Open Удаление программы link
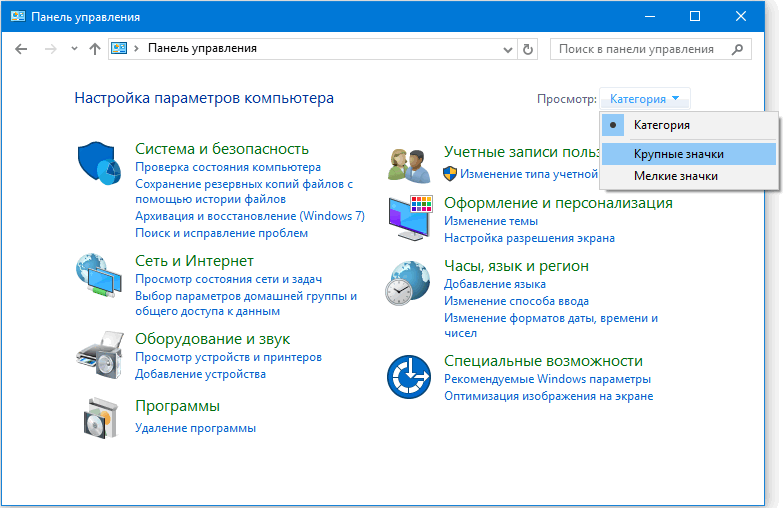 point(195,428)
